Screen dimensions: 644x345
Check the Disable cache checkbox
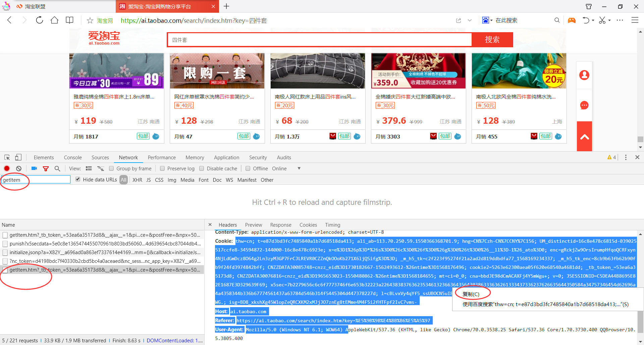point(202,169)
